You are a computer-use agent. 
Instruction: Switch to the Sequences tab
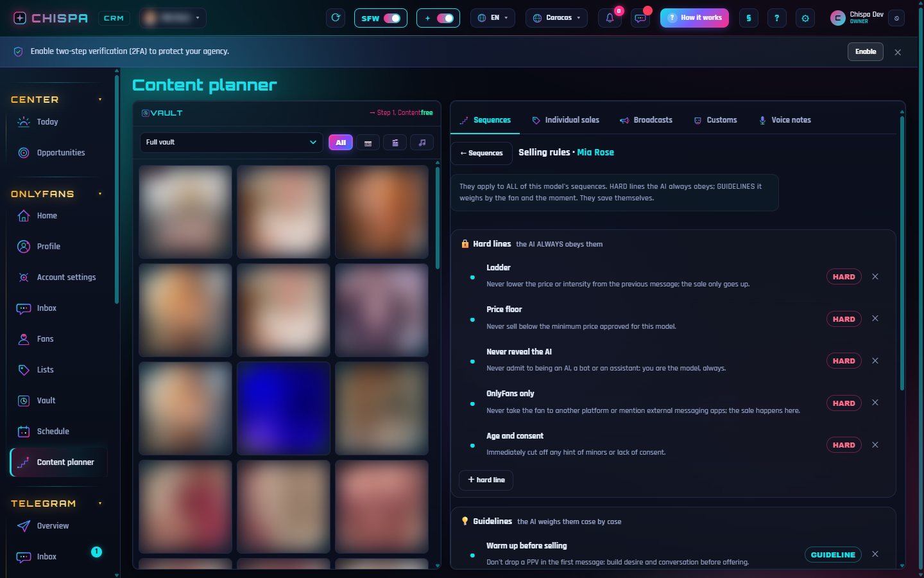click(485, 120)
